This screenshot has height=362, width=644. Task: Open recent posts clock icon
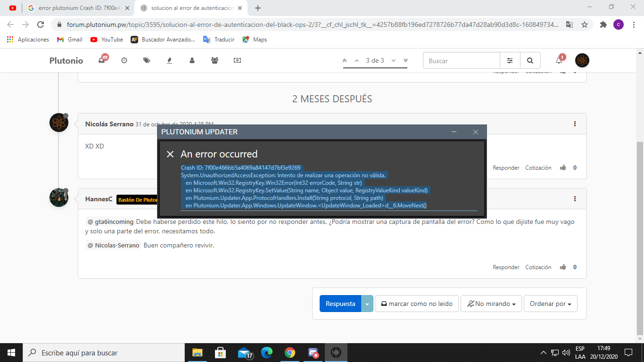[124, 60]
